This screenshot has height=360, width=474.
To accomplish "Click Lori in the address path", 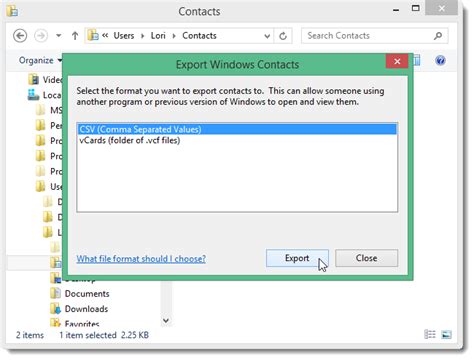I will 158,36.
